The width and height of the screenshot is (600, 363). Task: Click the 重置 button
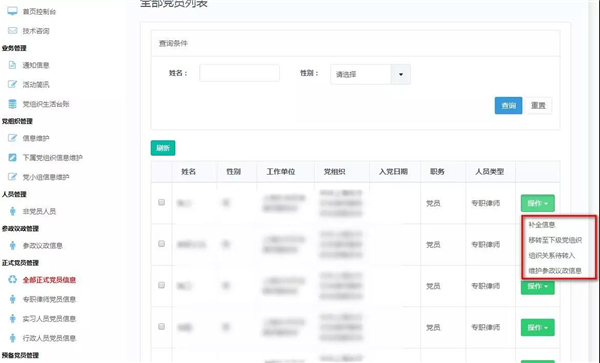[x=538, y=106]
